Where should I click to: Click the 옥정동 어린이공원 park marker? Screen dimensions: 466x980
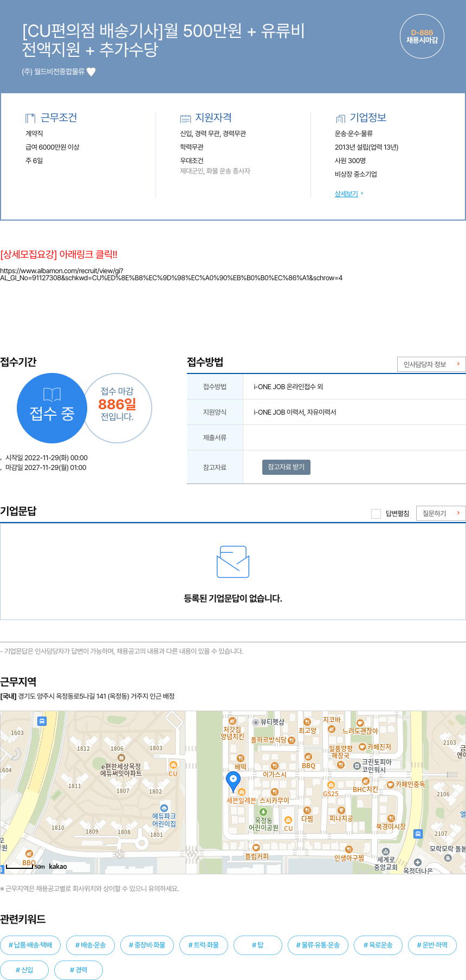(x=263, y=811)
